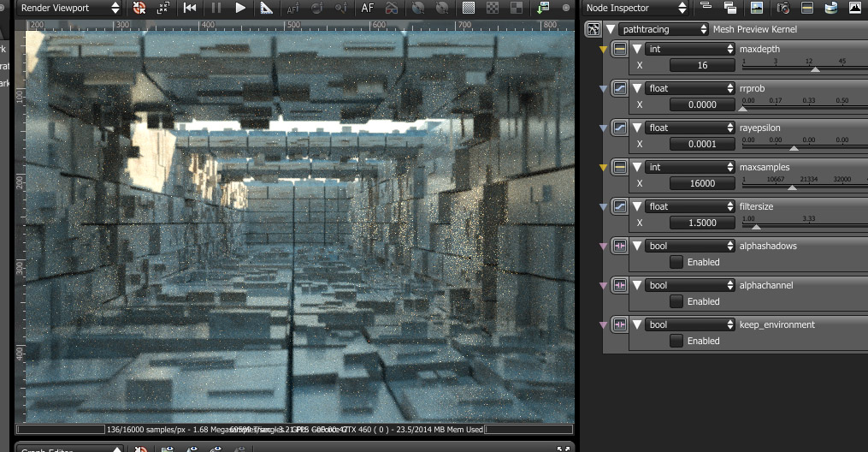Click the save render icon with green arrow
Viewport: 868px width, 452px height.
(x=543, y=8)
